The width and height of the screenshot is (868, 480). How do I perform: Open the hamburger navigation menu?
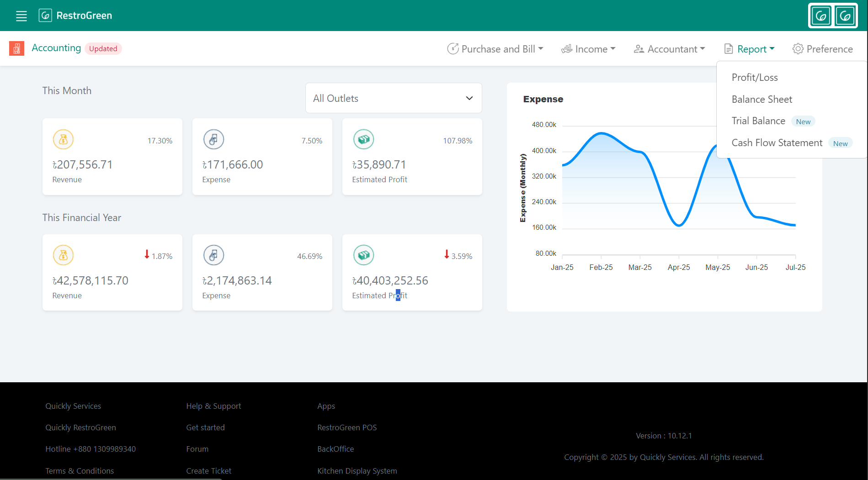(21, 16)
